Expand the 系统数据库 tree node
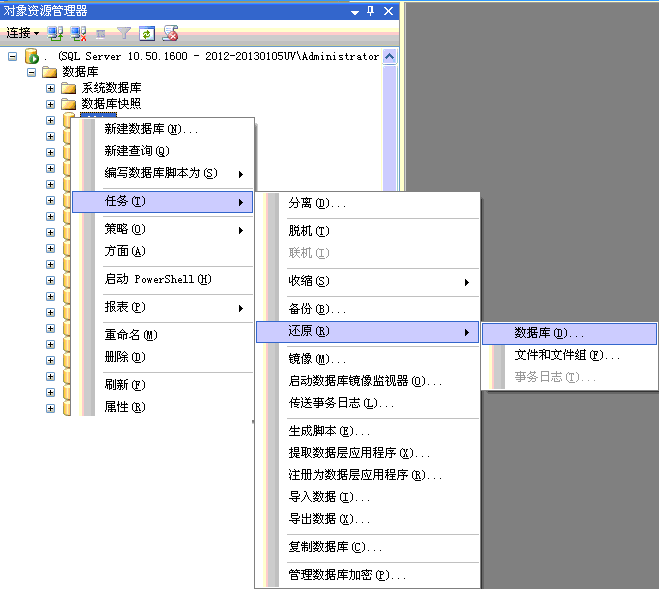 tap(50, 88)
